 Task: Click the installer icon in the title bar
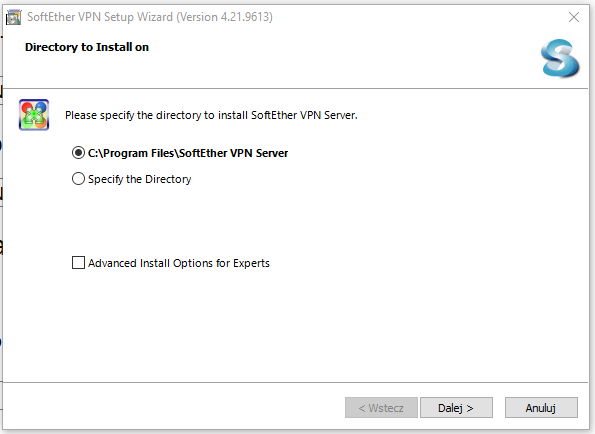point(13,17)
